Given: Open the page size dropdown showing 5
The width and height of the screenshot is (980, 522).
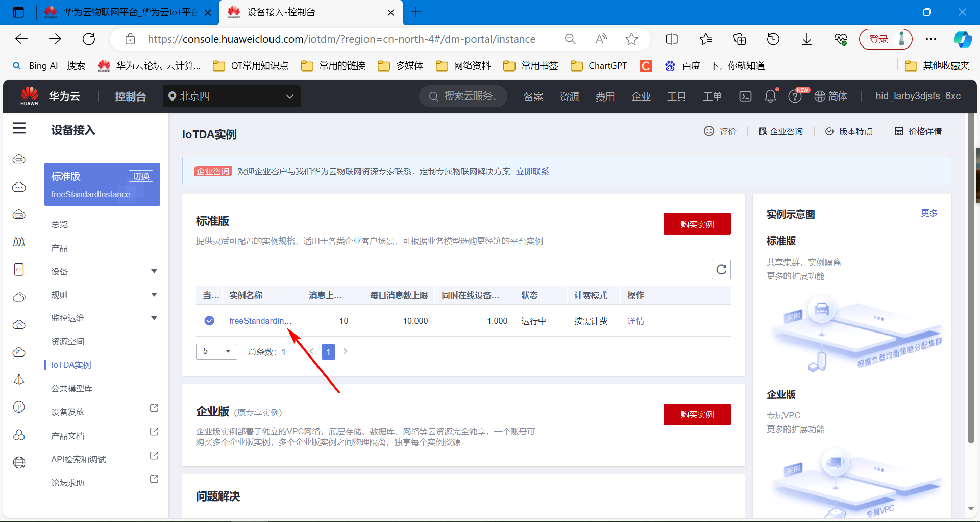Looking at the screenshot, I should (216, 351).
